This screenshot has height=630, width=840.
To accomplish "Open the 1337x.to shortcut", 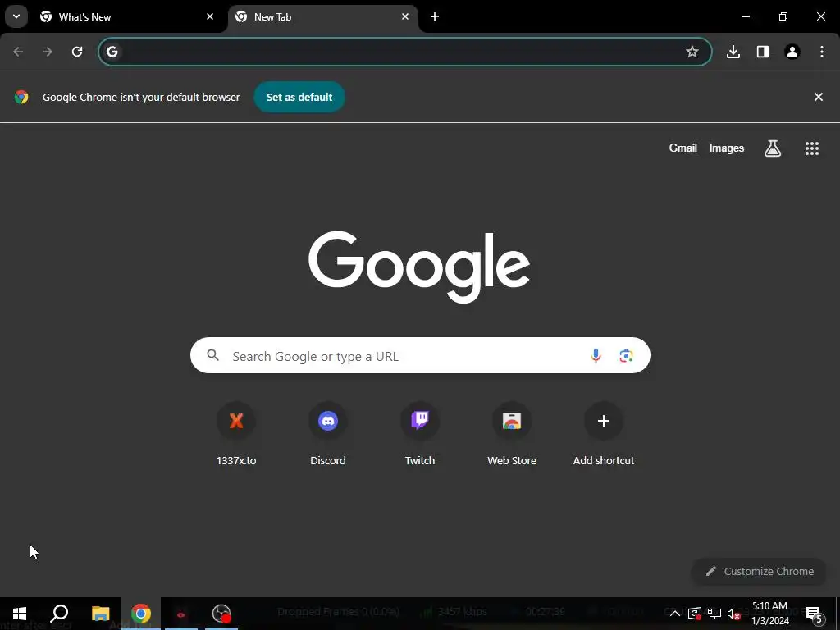I will (236, 434).
